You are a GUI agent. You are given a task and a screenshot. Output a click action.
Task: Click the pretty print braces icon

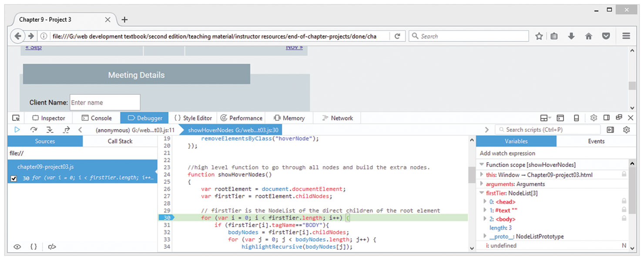(x=34, y=247)
